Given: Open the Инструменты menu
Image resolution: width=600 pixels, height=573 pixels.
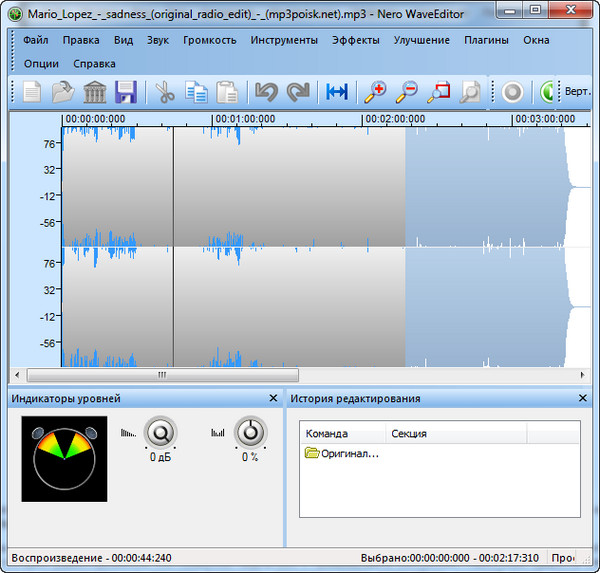Looking at the screenshot, I should point(284,40).
